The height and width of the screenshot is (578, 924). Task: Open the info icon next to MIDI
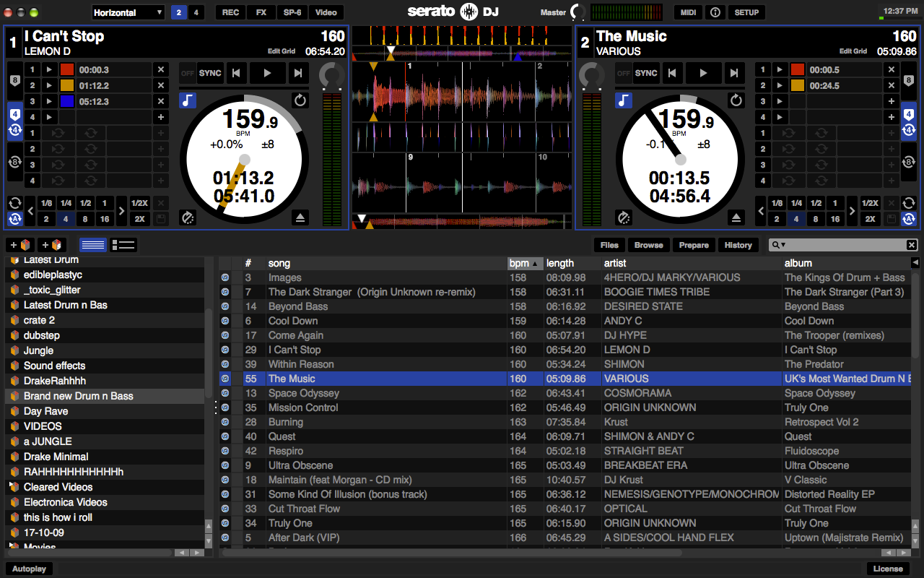coord(715,12)
